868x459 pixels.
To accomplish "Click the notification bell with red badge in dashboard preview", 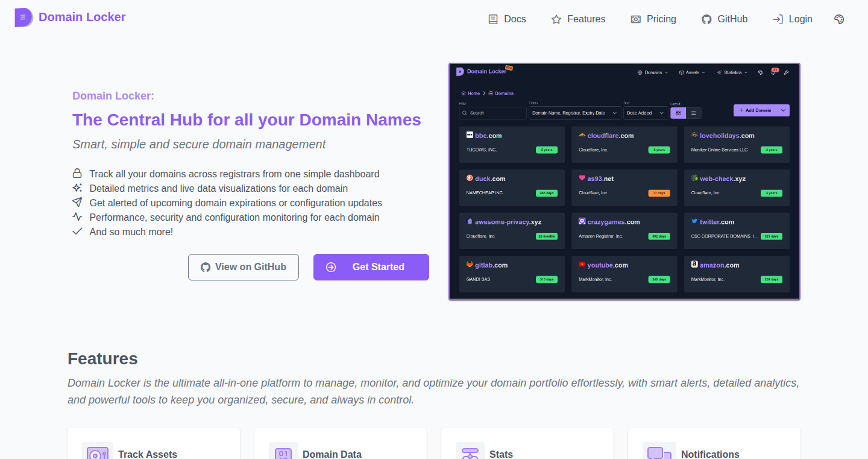I will tap(773, 72).
